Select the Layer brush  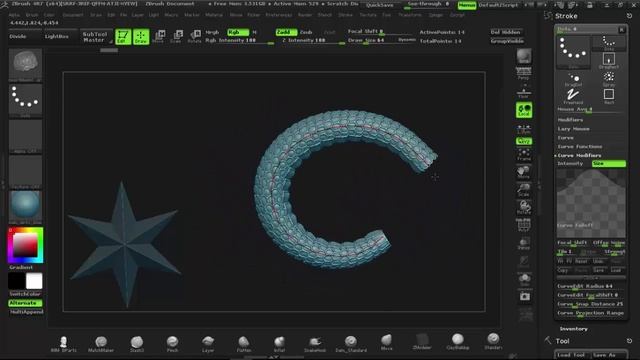pyautogui.click(x=208, y=344)
